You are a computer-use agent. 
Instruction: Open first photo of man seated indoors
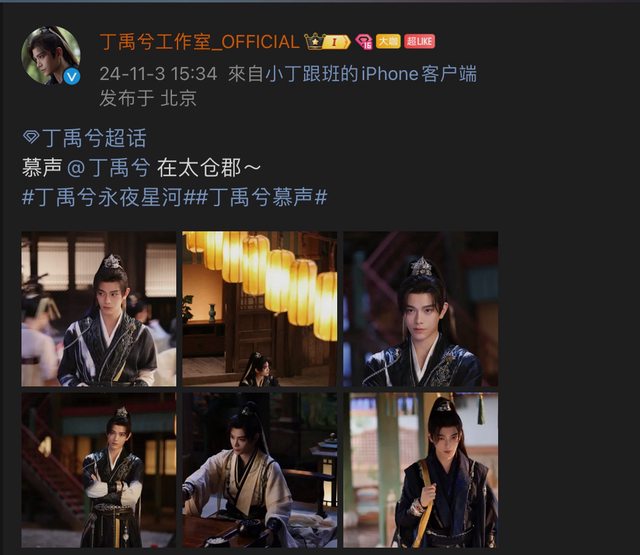(99, 309)
